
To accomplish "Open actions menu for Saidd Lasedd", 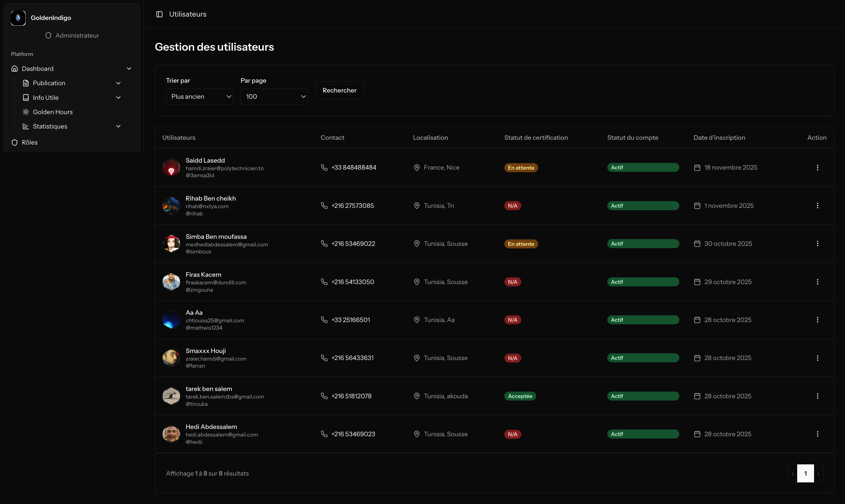I will (817, 167).
